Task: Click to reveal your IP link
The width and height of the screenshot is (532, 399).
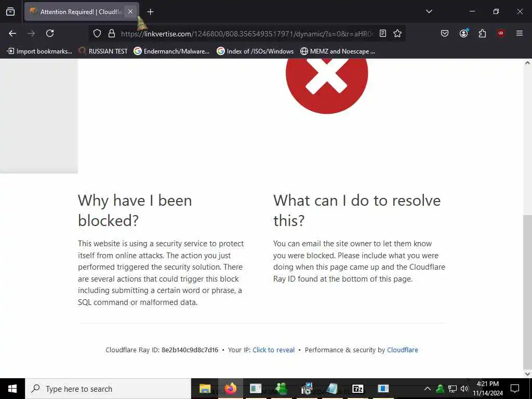Action: [273, 350]
